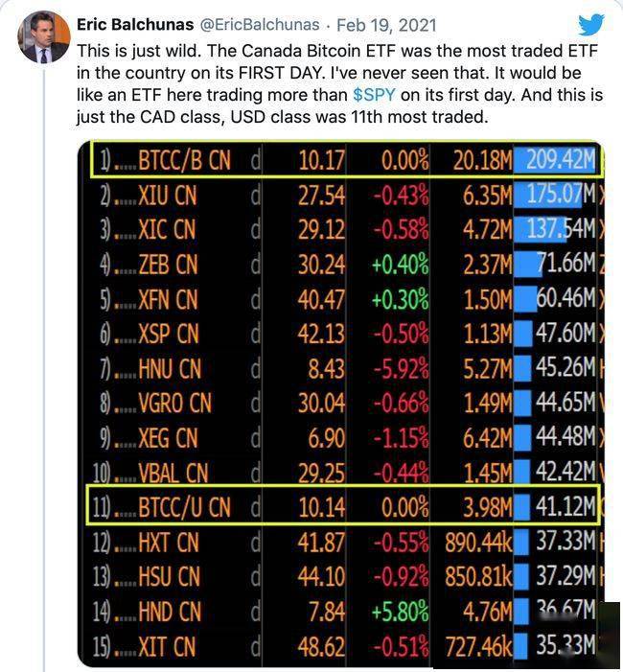Select the BTCC/B CN ticker row
The width and height of the screenshot is (623, 672).
(x=346, y=159)
